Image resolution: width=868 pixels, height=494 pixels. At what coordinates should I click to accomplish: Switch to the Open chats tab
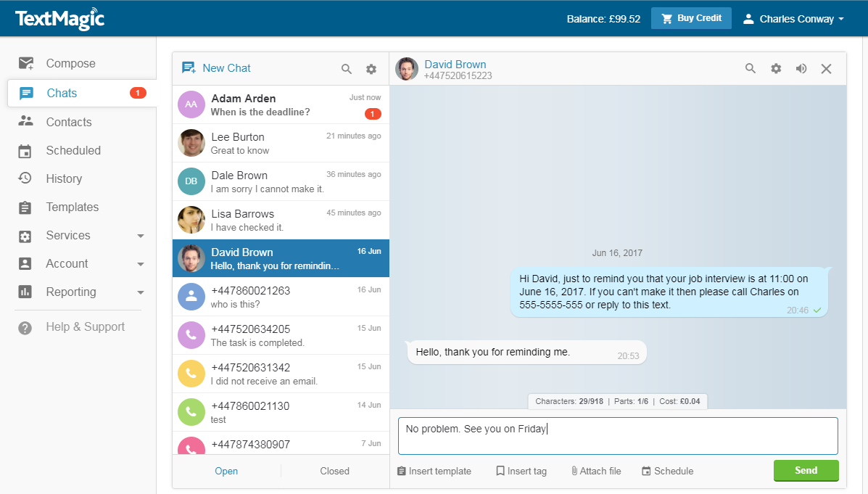pyautogui.click(x=226, y=471)
